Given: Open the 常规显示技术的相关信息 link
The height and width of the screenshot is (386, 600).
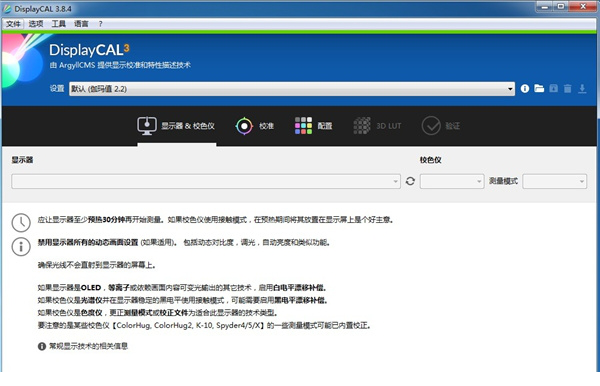Looking at the screenshot, I should 88,346.
